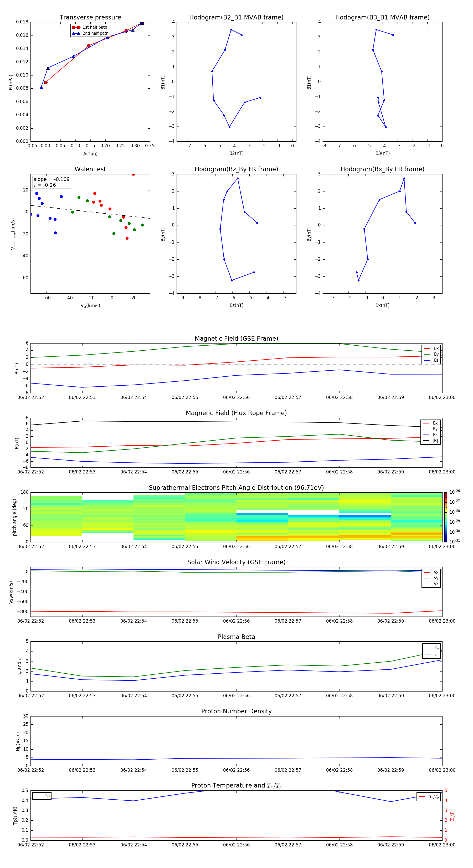The height and width of the screenshot is (868, 473).
Task: Click the 'B3(nT)' x-axis label
Action: (x=382, y=153)
